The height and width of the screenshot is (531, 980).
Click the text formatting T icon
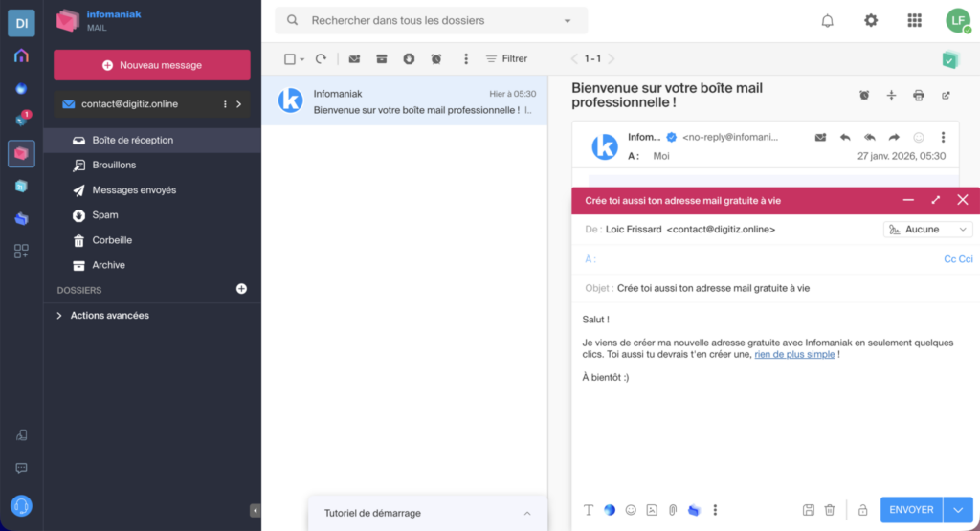click(x=589, y=510)
